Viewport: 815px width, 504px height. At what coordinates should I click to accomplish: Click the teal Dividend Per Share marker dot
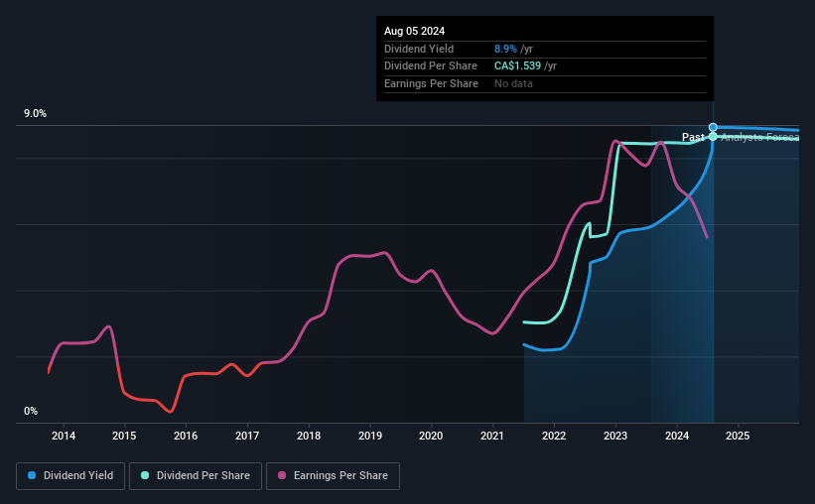[713, 137]
